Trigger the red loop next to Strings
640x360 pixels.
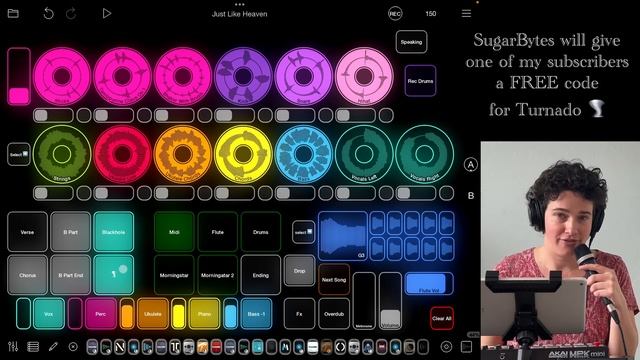[x=122, y=154]
